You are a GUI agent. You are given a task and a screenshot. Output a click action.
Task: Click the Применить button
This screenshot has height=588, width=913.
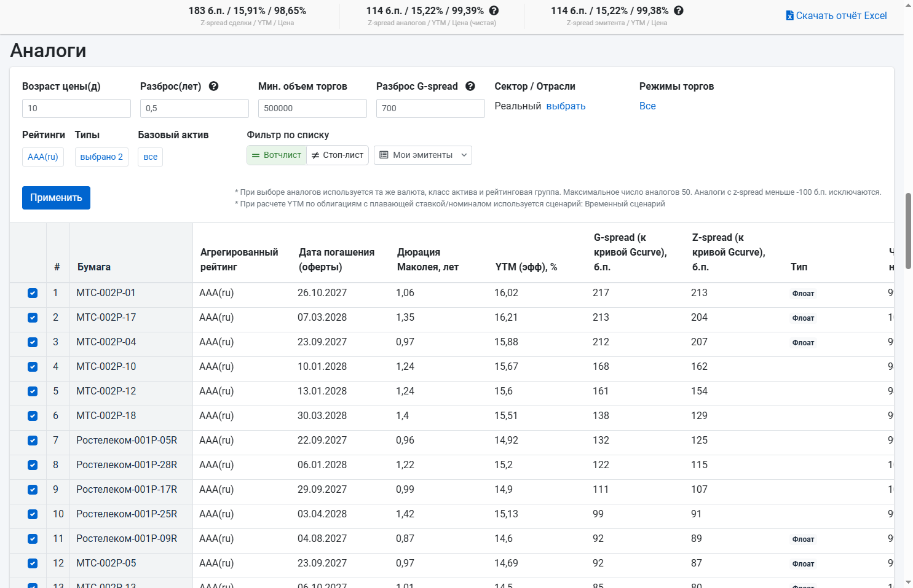[x=56, y=198]
